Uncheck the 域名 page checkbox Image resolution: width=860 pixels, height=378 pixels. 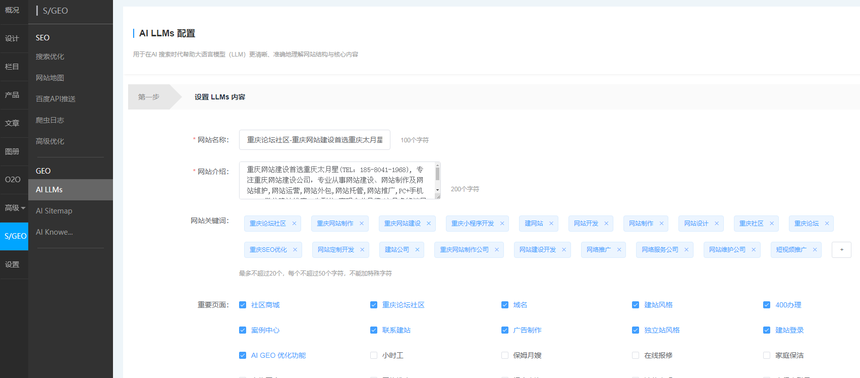(505, 304)
